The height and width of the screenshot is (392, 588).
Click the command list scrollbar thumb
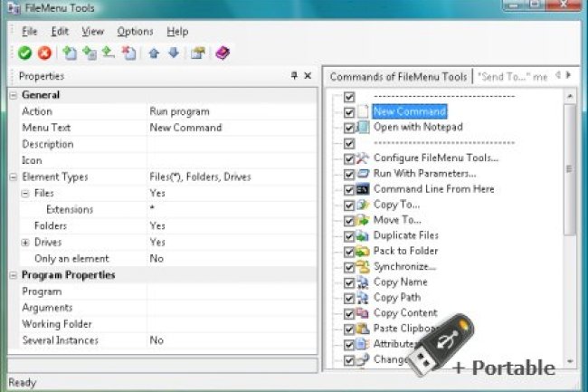pos(570,169)
